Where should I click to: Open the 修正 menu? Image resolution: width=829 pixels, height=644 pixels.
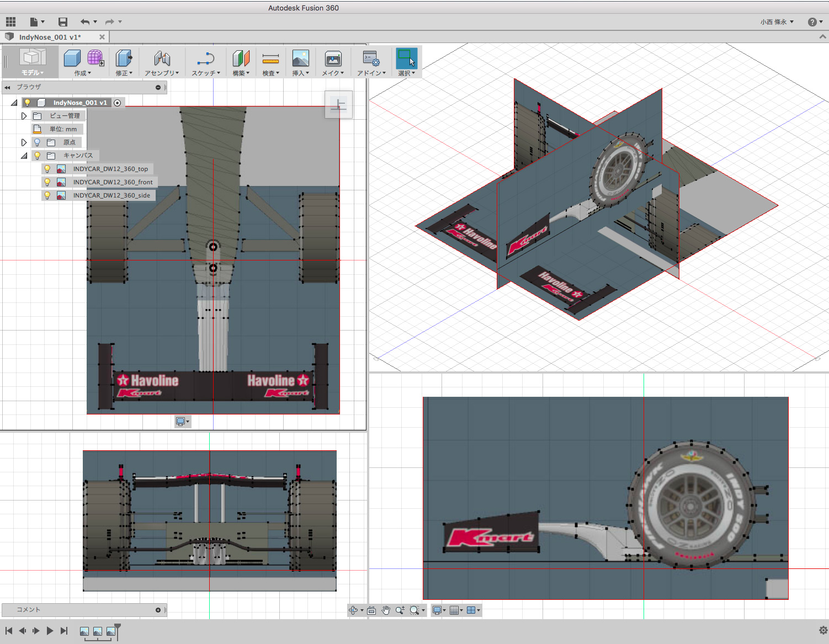pos(124,73)
